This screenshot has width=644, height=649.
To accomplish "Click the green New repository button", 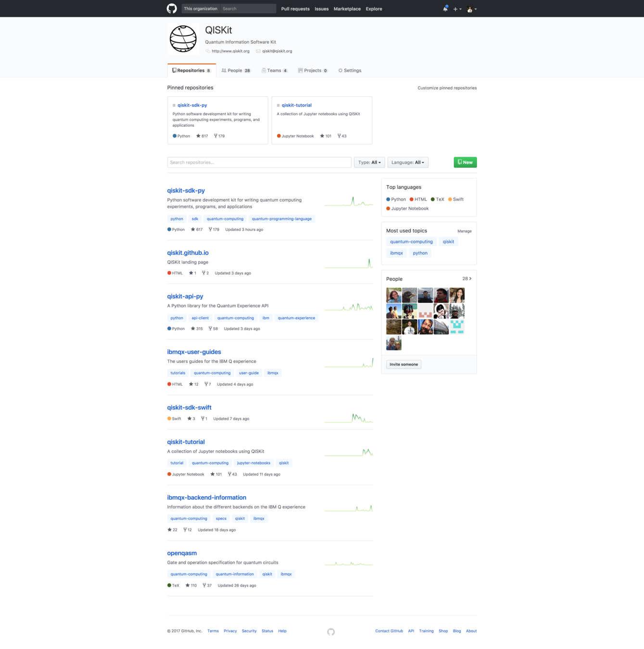I will (x=465, y=162).
